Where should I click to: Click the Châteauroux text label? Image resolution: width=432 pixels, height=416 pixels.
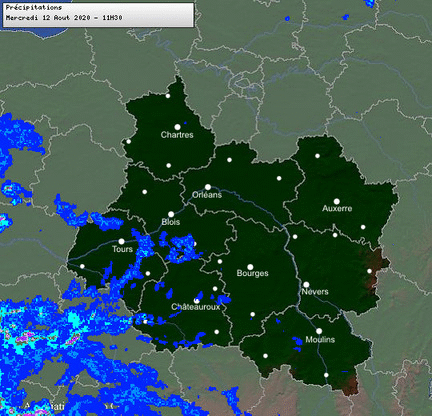pos(196,307)
